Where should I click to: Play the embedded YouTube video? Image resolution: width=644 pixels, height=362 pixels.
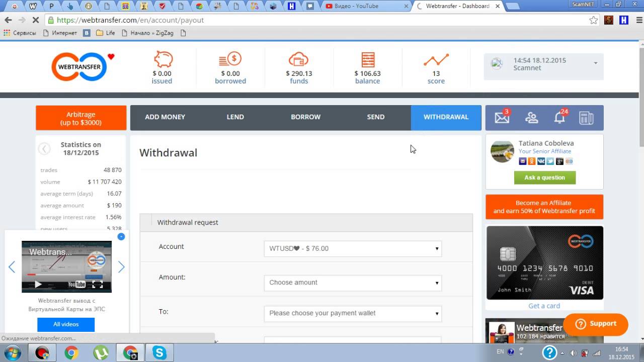pos(38,285)
